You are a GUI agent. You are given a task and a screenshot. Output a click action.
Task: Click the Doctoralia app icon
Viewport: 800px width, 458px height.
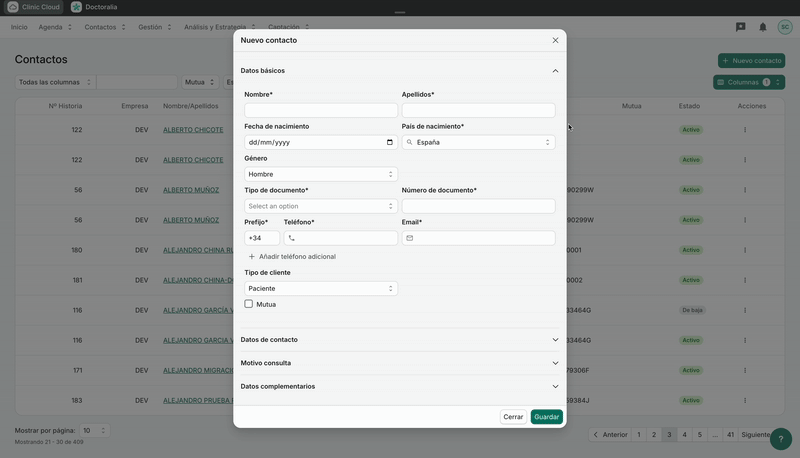(x=77, y=7)
